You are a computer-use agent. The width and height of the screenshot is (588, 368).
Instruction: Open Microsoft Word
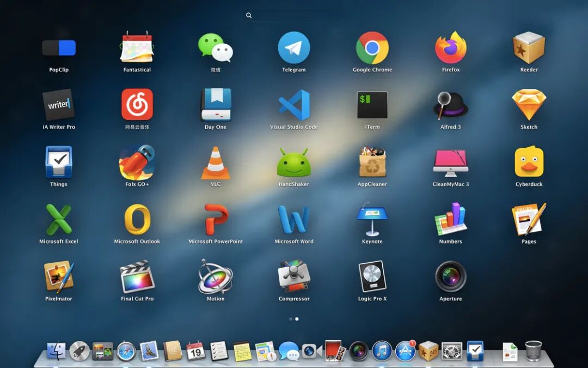pyautogui.click(x=294, y=220)
